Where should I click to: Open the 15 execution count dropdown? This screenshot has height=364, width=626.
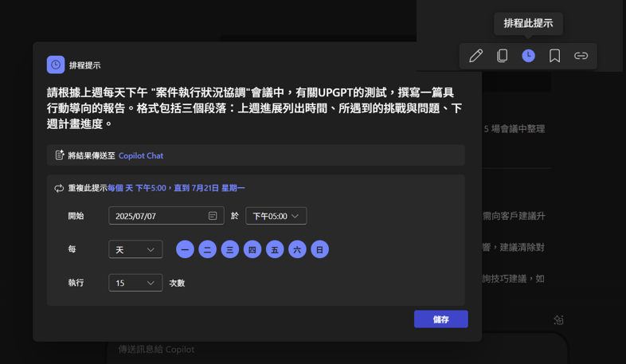[135, 283]
